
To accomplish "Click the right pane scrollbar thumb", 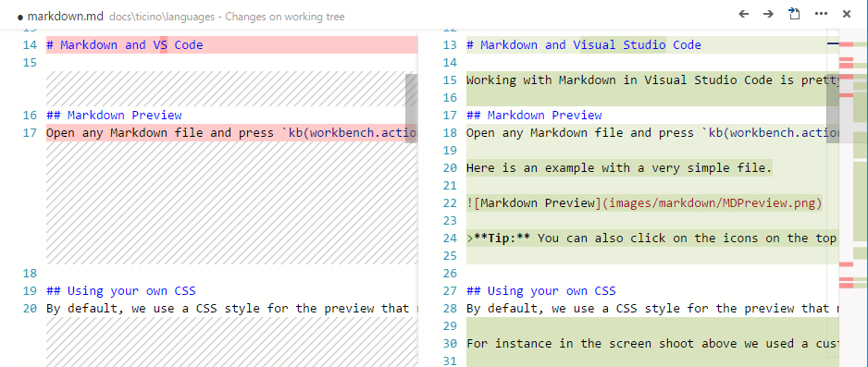I will (833, 108).
